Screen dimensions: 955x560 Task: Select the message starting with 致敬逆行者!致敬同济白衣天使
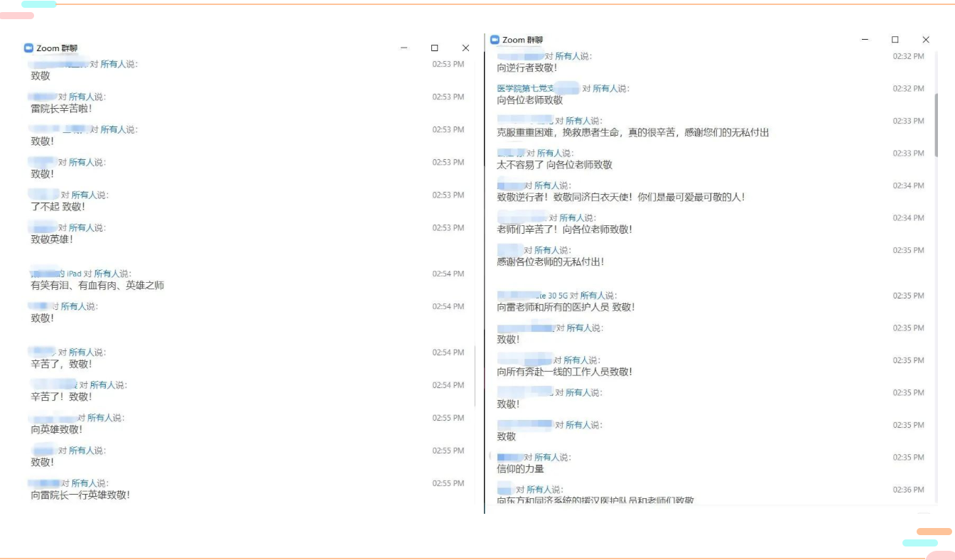click(620, 198)
